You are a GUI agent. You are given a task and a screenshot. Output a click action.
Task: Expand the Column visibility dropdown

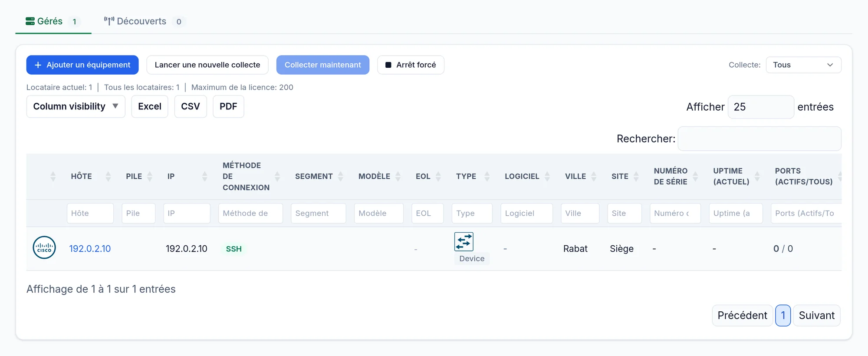click(x=76, y=106)
